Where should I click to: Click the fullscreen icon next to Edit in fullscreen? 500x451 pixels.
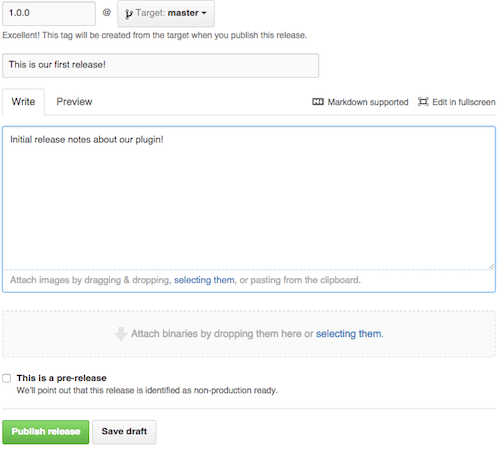(x=423, y=102)
